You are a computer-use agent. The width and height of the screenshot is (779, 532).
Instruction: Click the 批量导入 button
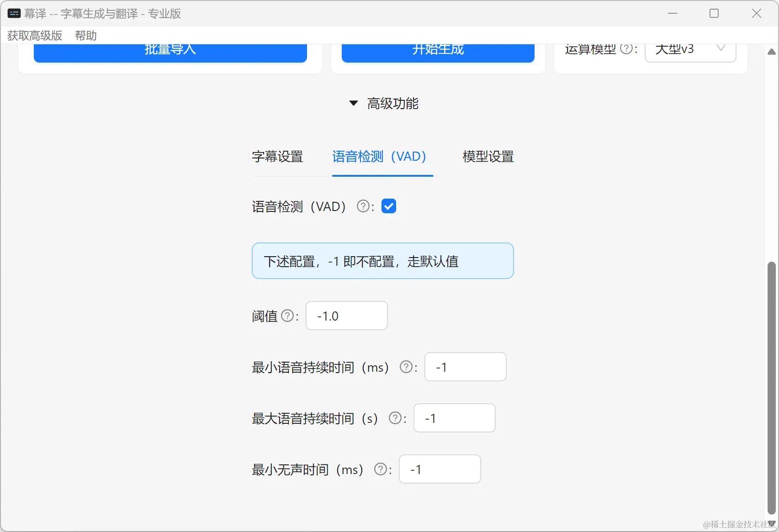point(170,50)
